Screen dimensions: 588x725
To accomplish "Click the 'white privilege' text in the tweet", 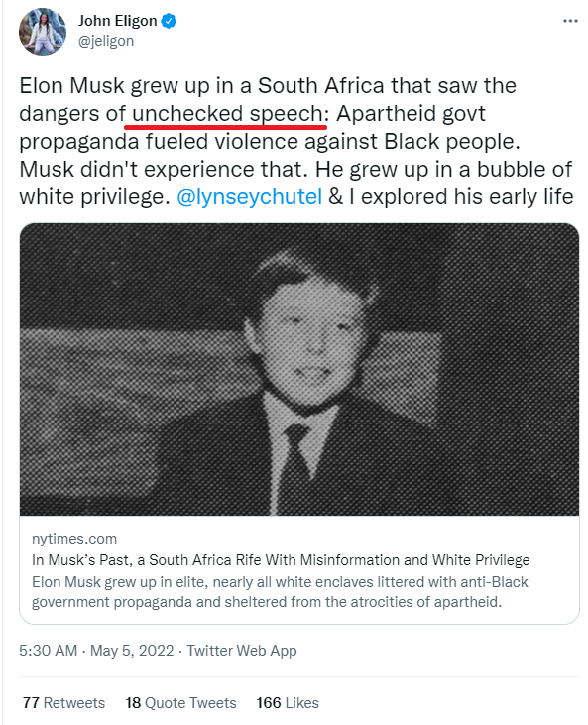I will [92, 197].
